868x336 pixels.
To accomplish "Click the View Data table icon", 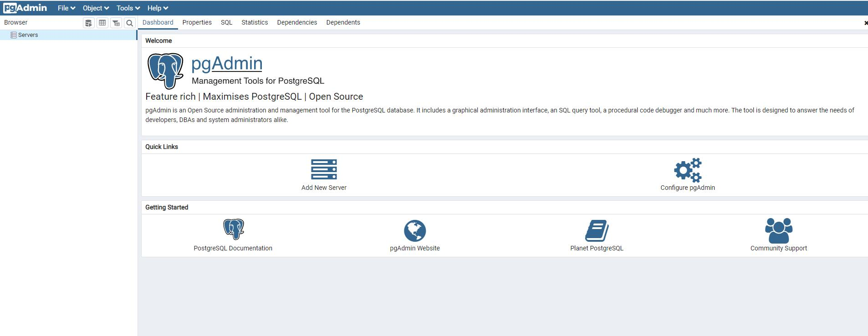I will pos(102,23).
